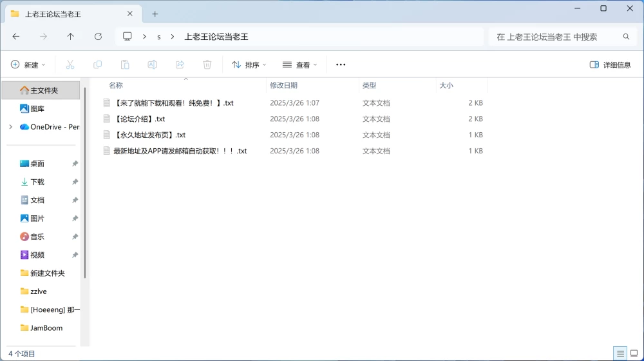Click the forward navigation arrow
This screenshot has height=361, width=644.
[x=43, y=37]
